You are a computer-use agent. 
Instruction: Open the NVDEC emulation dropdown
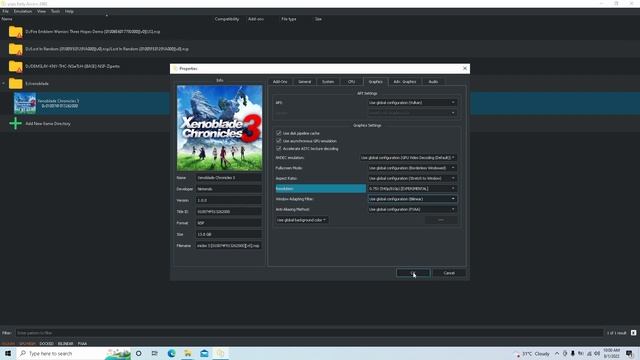coord(408,158)
